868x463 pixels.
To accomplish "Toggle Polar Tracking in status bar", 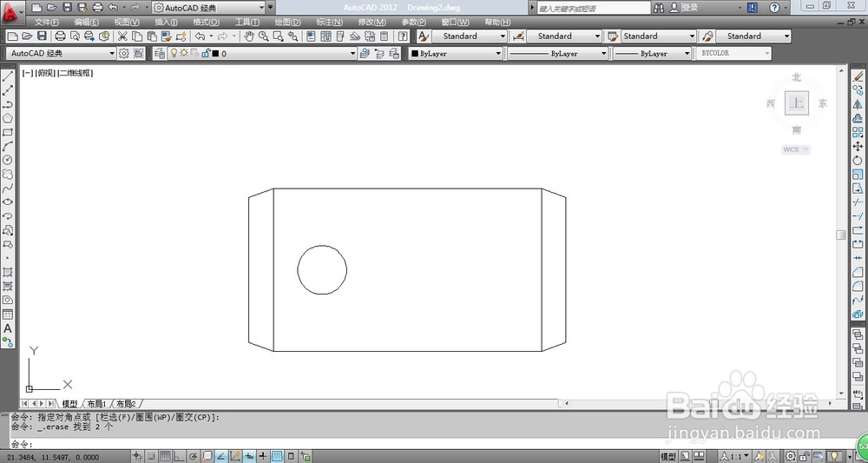I will click(194, 456).
